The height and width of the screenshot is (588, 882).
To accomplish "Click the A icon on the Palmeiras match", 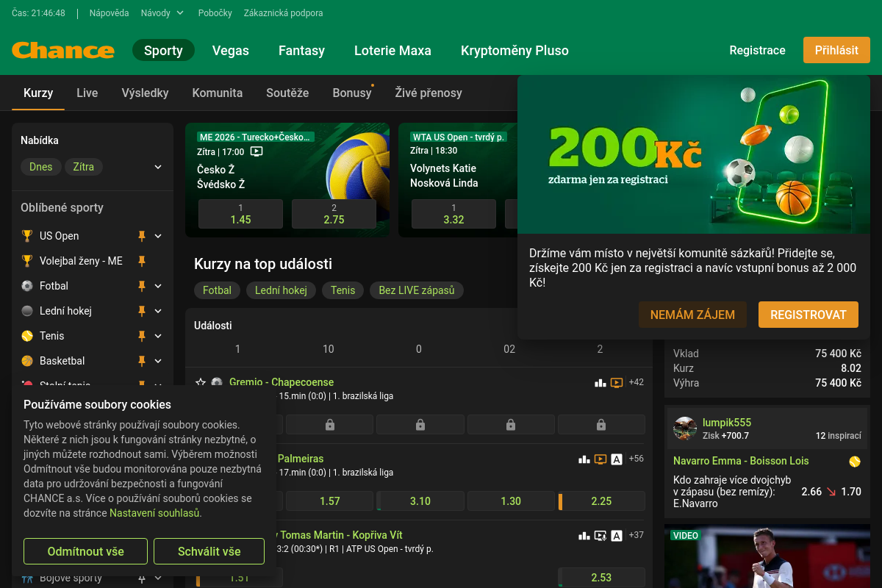I will (617, 459).
